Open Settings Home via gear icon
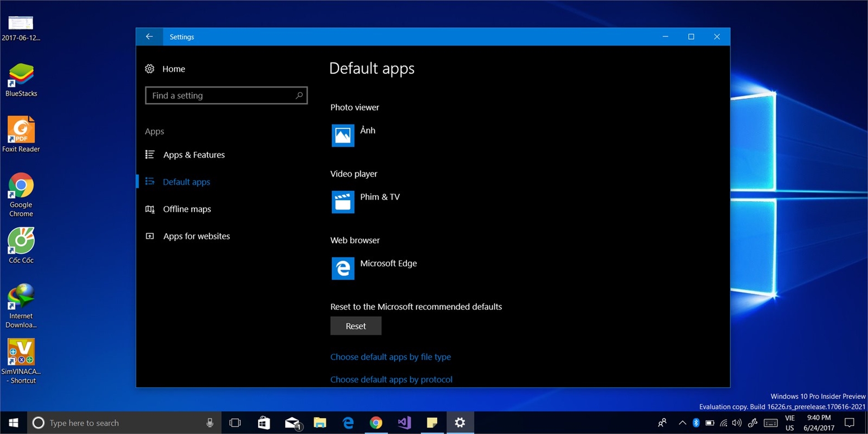Image resolution: width=868 pixels, height=434 pixels. tap(150, 69)
